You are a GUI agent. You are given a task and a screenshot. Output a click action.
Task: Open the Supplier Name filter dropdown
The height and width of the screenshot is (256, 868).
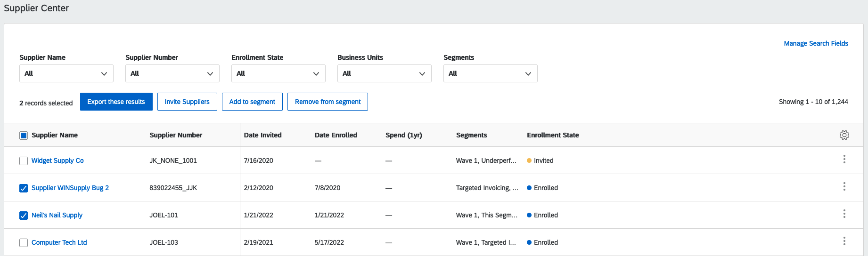[66, 73]
